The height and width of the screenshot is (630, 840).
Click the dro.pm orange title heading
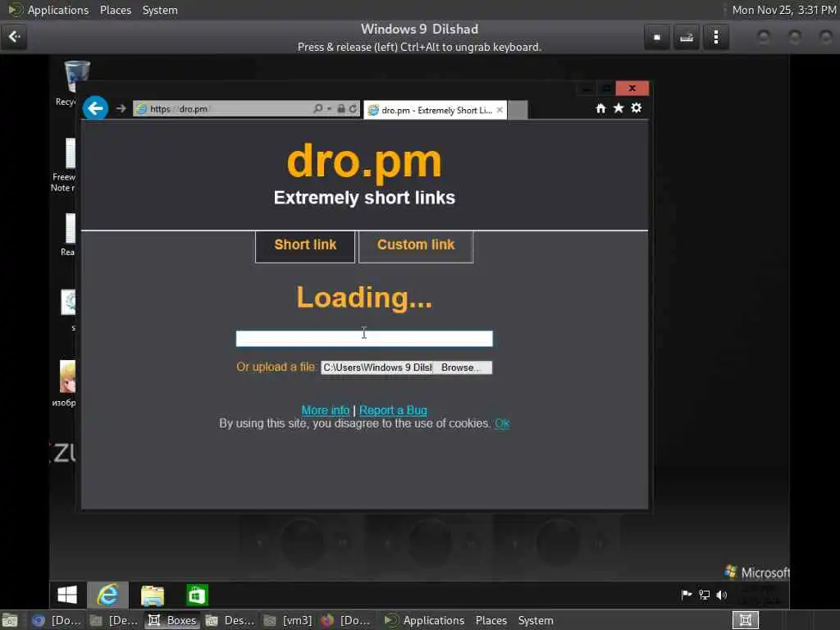click(364, 162)
